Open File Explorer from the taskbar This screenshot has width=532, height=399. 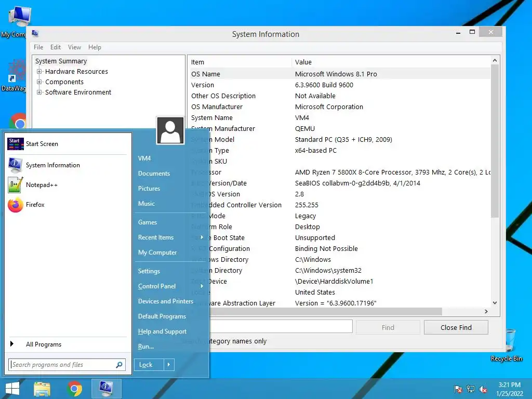pyautogui.click(x=42, y=389)
